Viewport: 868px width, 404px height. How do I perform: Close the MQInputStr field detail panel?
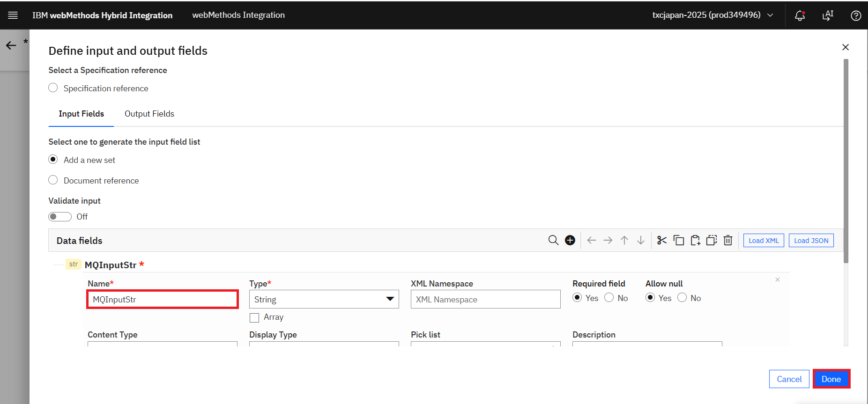tap(778, 279)
